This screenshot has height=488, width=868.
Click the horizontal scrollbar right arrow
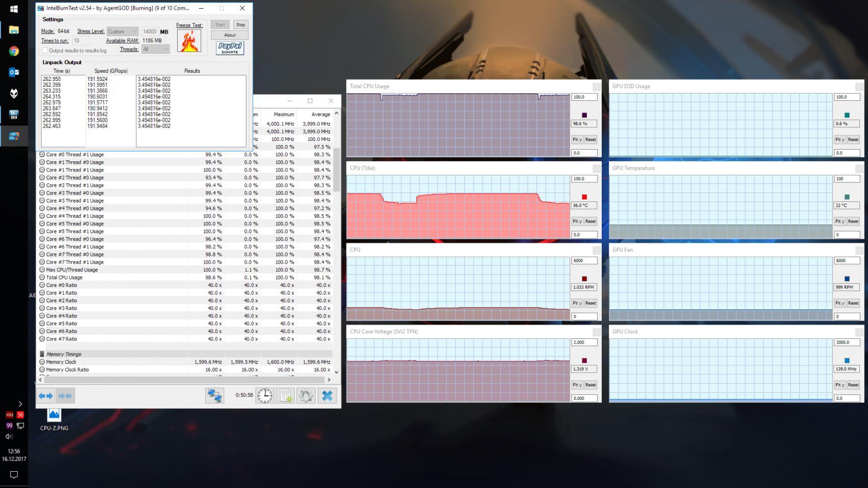329,380
